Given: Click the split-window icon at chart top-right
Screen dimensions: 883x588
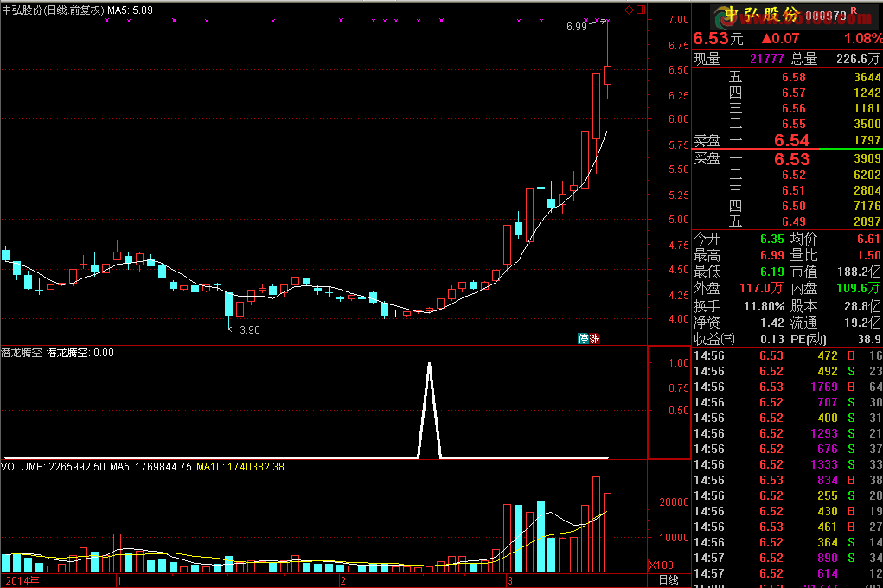Looking at the screenshot, I should [x=641, y=10].
